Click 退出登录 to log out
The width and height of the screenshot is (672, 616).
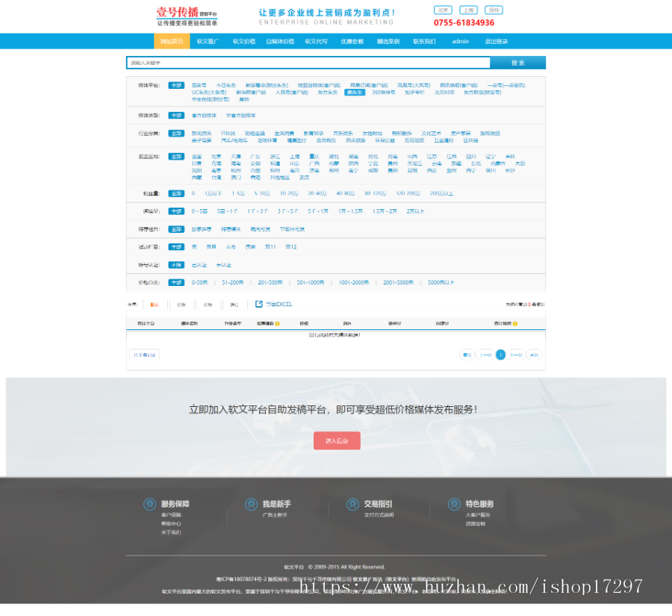[497, 41]
